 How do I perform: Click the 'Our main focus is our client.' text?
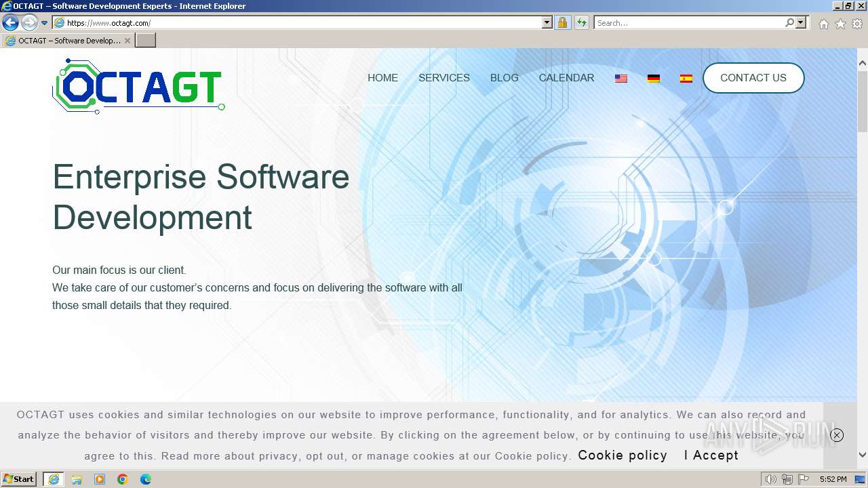pyautogui.click(x=119, y=270)
